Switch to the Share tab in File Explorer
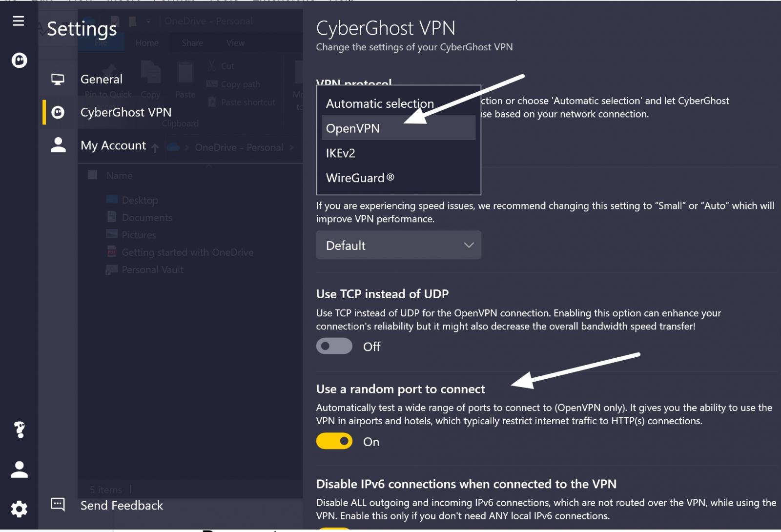Viewport: 781px width, 532px height. click(191, 43)
